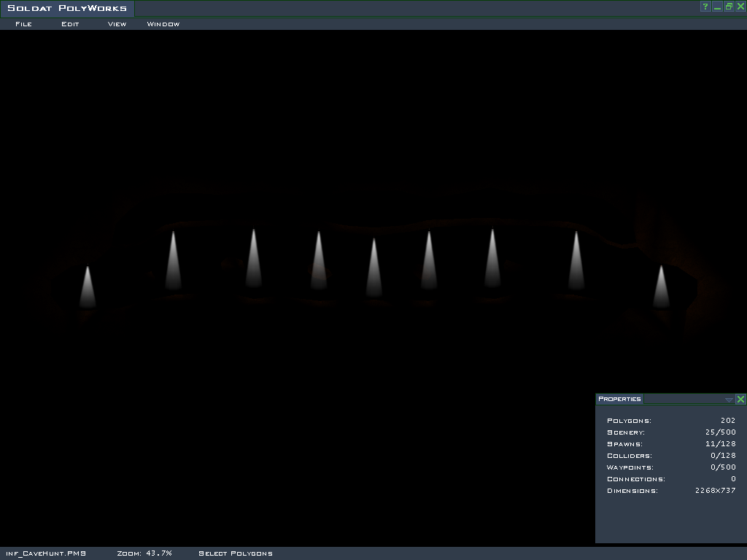Click the Scenery count 25/500 value
This screenshot has width=747, height=560.
(721, 432)
